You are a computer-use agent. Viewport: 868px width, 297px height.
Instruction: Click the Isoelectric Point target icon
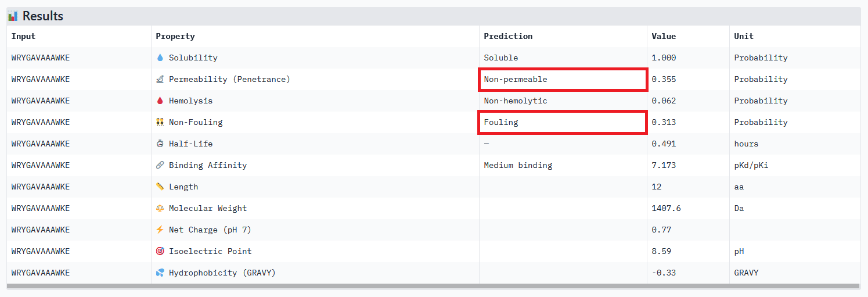(160, 251)
